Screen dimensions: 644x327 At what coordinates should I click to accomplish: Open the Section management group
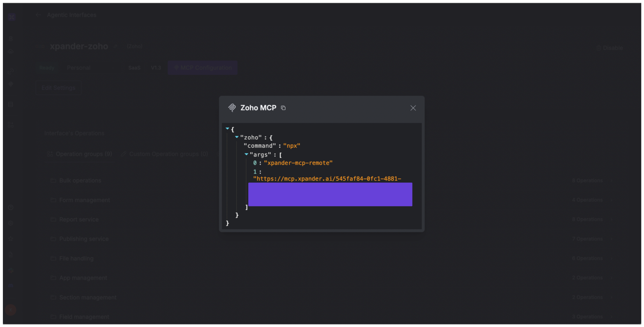click(x=332, y=297)
